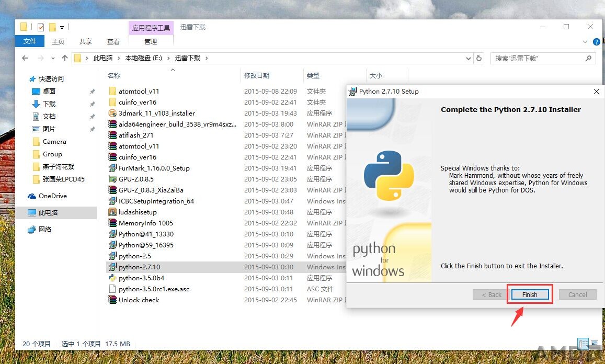Screen dimensions: 605x364
Task: Select 本地磁盘 (E:) in the address breadcrumb
Action: pos(143,58)
